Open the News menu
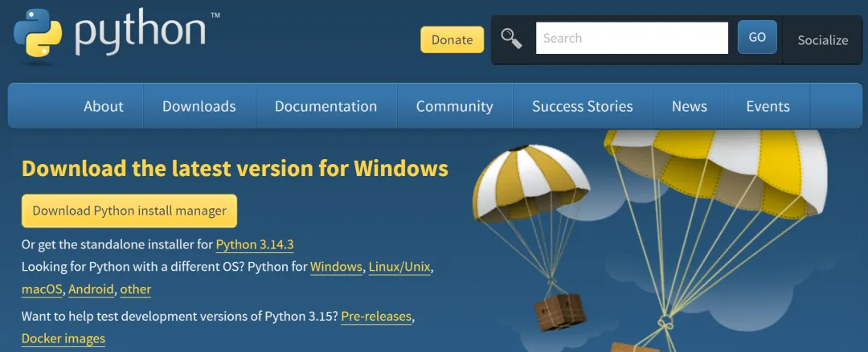The height and width of the screenshot is (352, 868). tap(690, 106)
